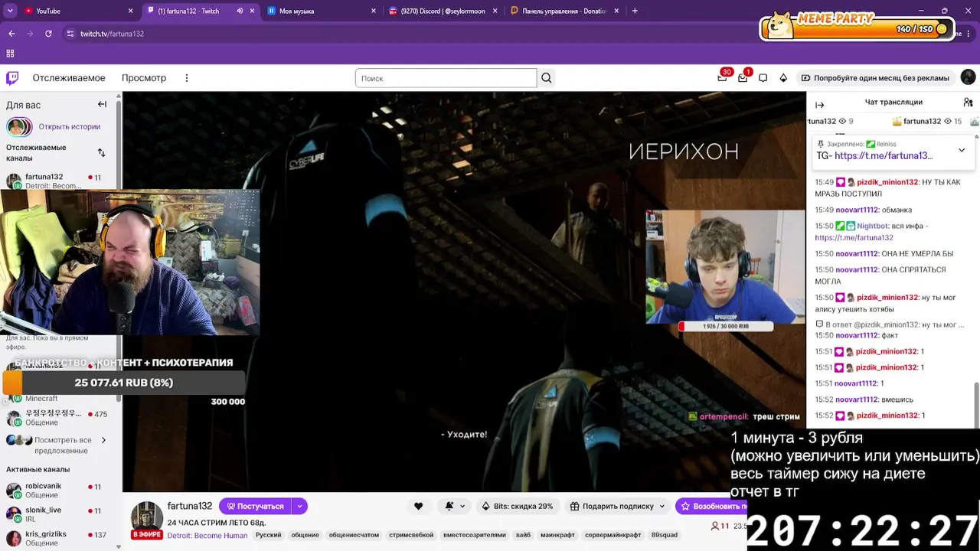Switch to the Моя музыка tab
Image resolution: width=980 pixels, height=551 pixels.
click(320, 11)
